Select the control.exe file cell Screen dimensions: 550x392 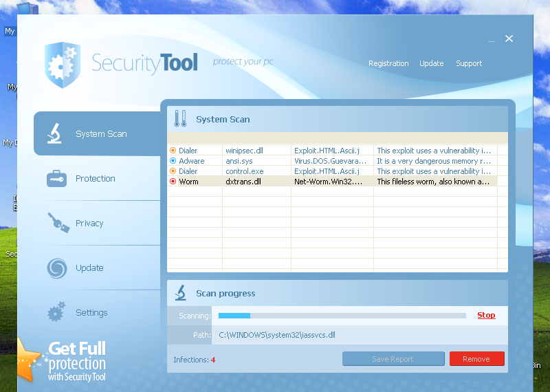coord(256,171)
